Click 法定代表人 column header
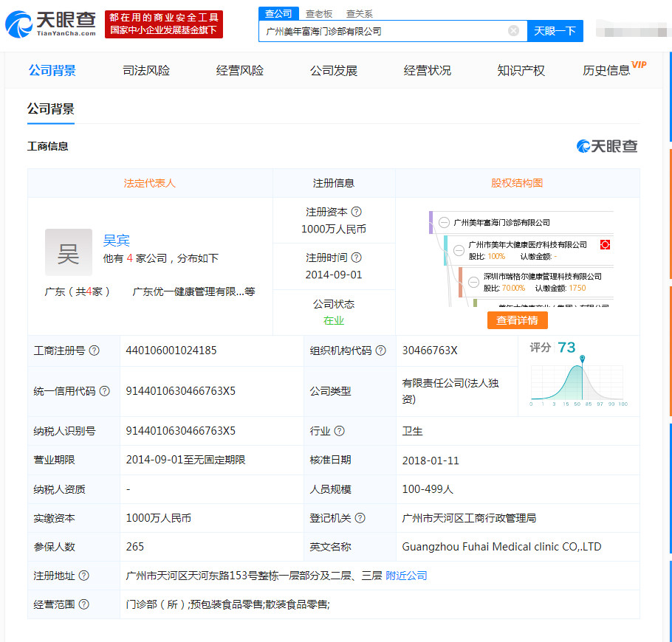Viewport: 672px width, 642px height. (150, 183)
